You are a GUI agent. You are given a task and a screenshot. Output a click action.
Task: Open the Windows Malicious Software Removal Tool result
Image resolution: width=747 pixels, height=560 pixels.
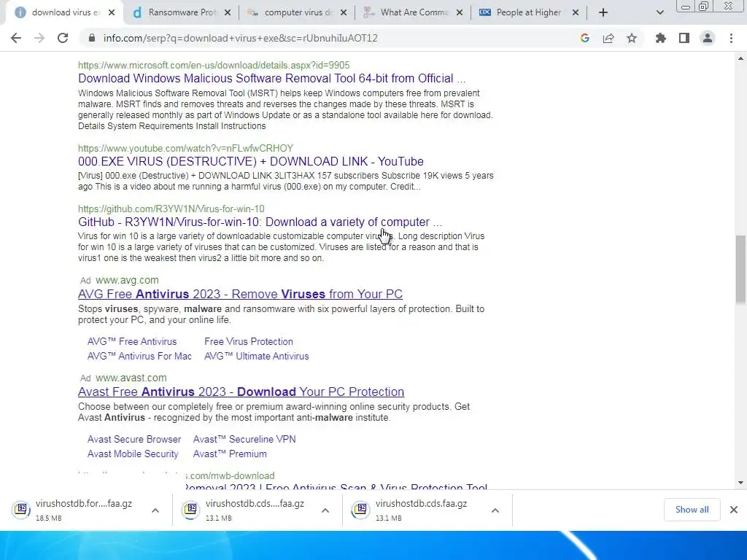pos(271,78)
